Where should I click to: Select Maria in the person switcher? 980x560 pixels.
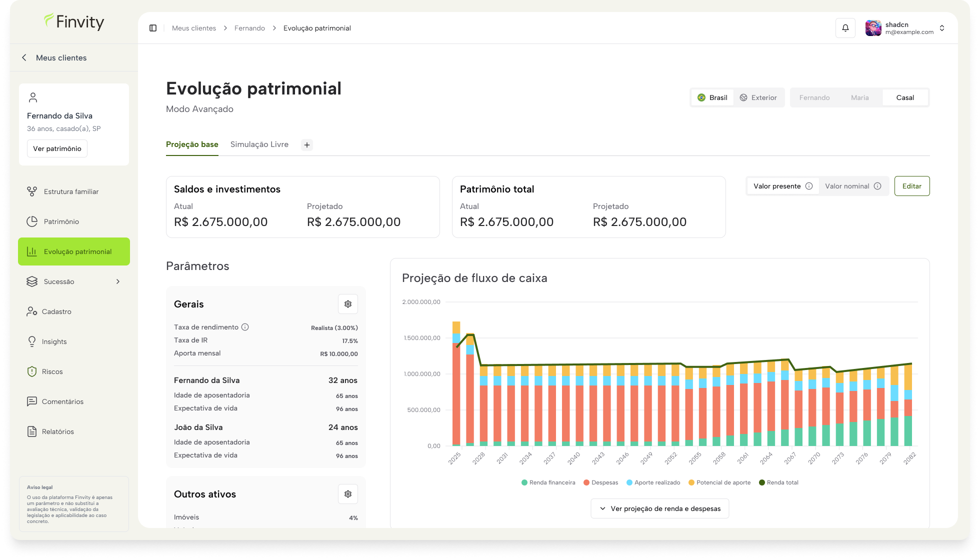[x=859, y=97]
